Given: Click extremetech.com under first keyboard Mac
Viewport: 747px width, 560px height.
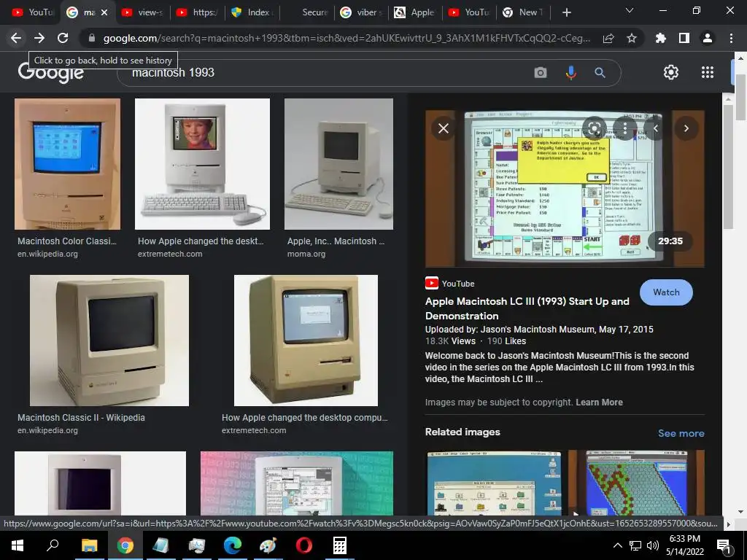Looking at the screenshot, I should tap(170, 254).
